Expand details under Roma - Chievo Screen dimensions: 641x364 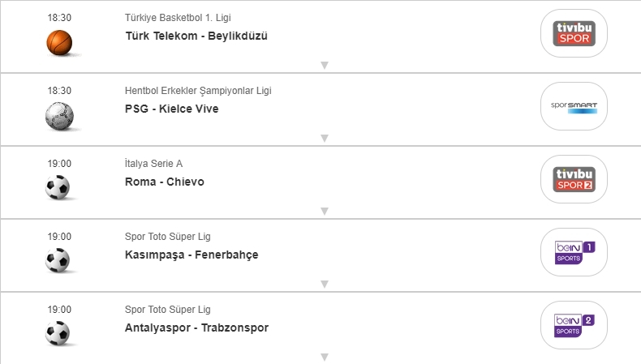click(324, 211)
